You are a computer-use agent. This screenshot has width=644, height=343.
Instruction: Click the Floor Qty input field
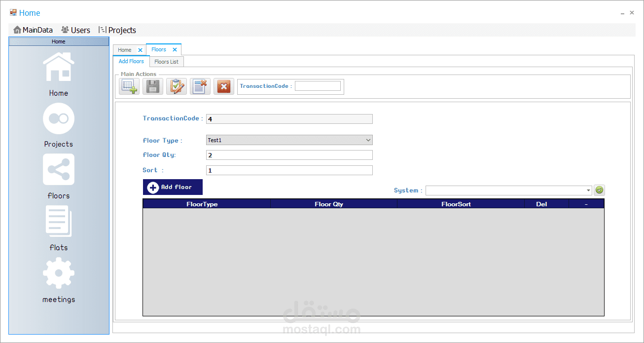pyautogui.click(x=289, y=155)
